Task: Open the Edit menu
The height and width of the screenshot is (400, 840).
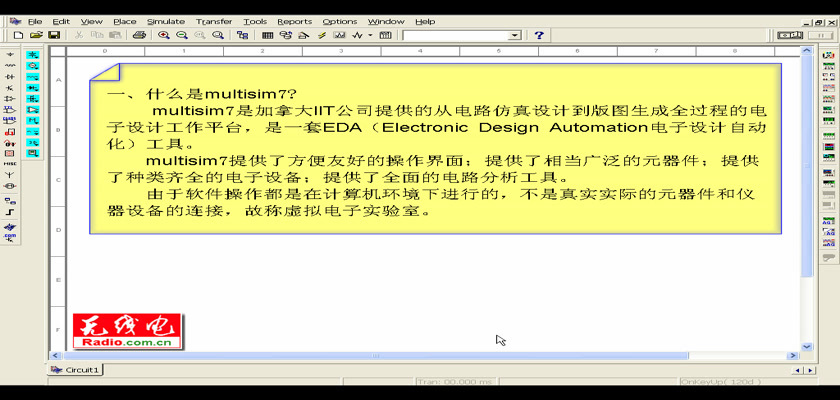Action: click(x=61, y=21)
